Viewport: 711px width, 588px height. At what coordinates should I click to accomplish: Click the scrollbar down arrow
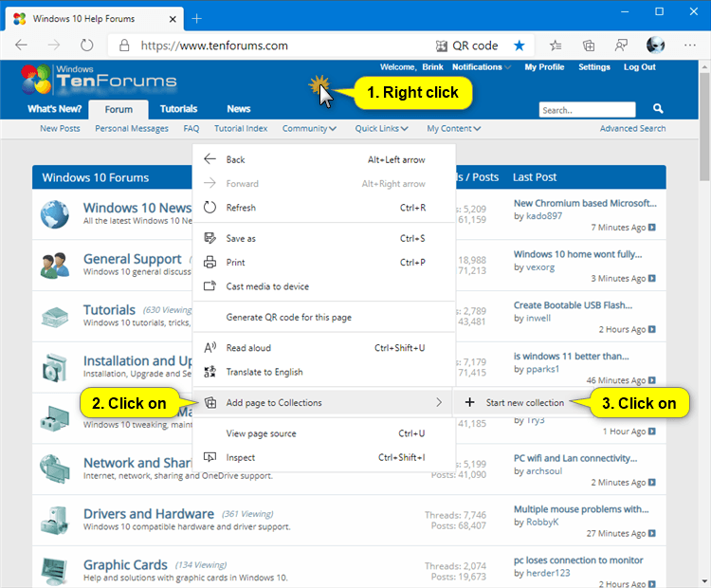[703, 581]
